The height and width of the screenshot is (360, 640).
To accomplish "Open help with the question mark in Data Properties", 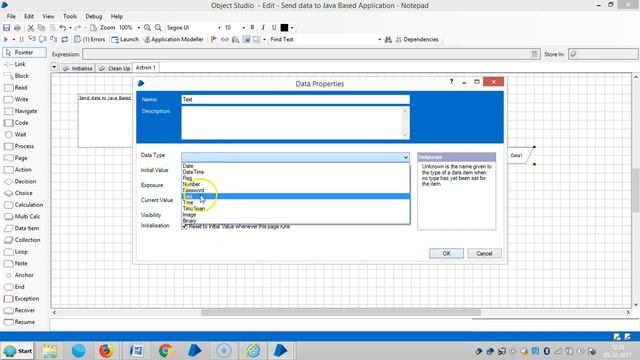I will 451,82.
